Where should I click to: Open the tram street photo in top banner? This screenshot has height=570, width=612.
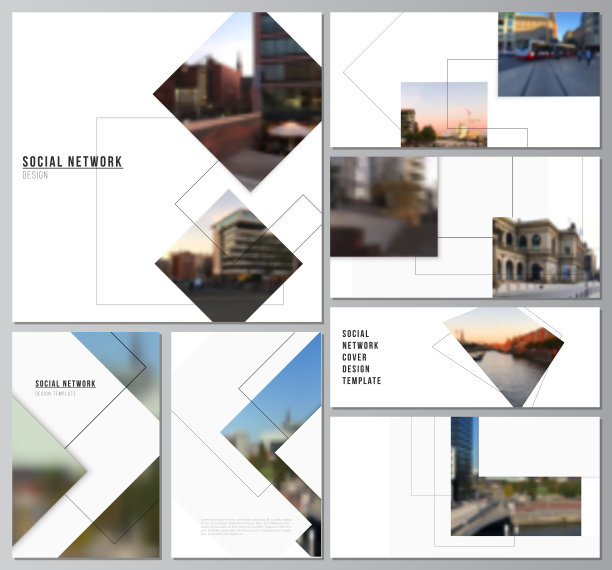click(x=548, y=55)
